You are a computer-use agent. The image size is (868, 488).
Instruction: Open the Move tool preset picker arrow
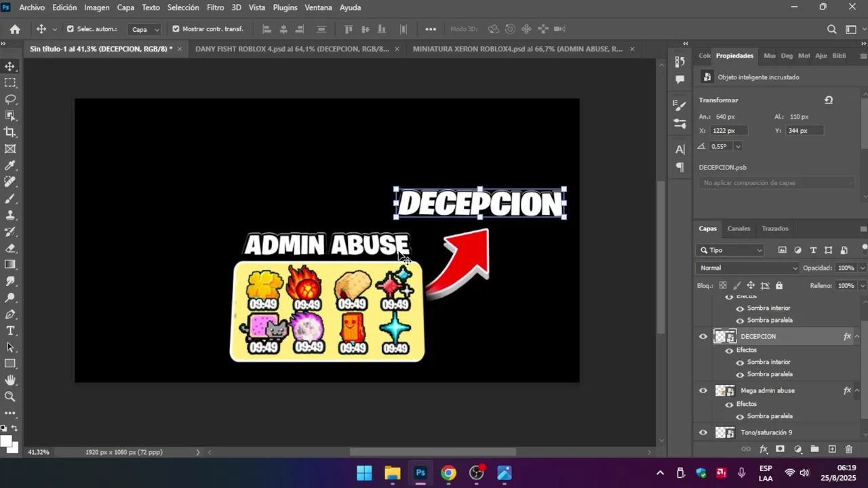[x=55, y=29]
